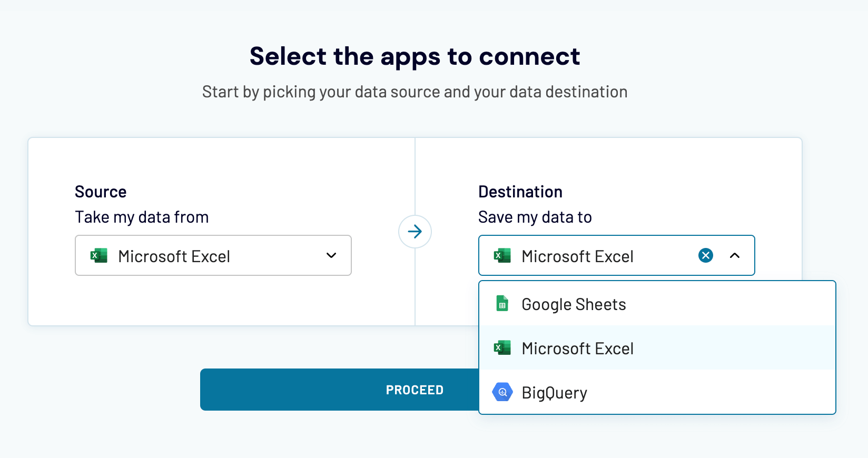Clear the destination selection with the X icon
Screen dimensions: 868x458
click(705, 255)
